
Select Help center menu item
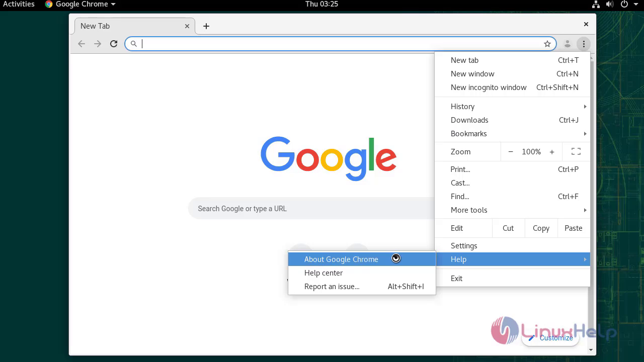pyautogui.click(x=362, y=273)
